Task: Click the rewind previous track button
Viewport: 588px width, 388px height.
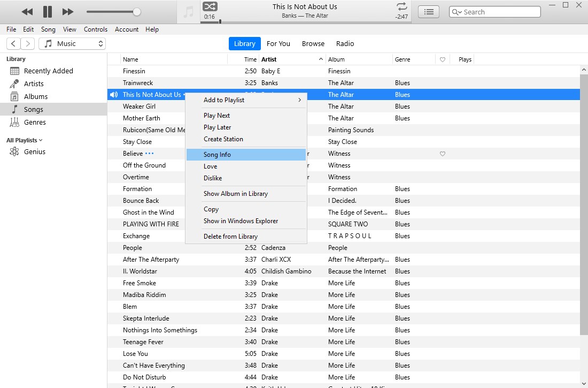Action: [27, 12]
